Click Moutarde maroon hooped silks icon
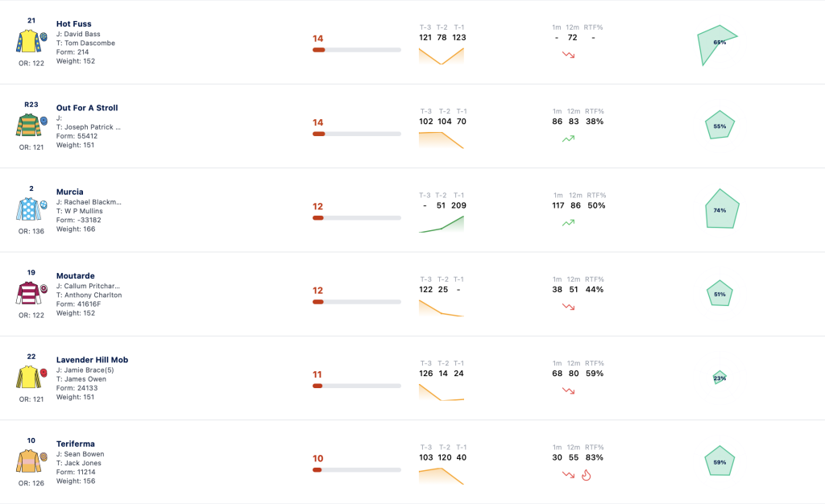825x504 pixels. pyautogui.click(x=29, y=293)
